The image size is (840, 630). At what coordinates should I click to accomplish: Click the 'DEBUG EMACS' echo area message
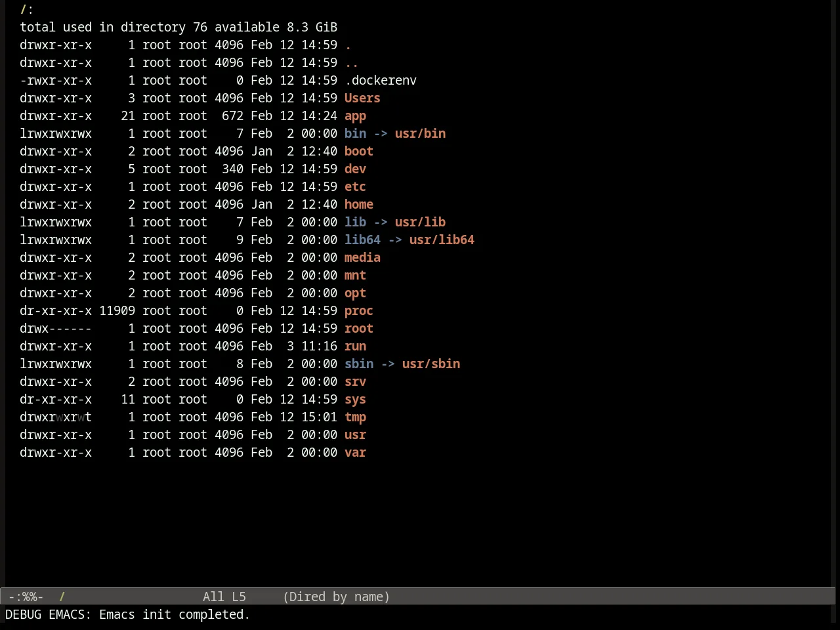tap(128, 615)
